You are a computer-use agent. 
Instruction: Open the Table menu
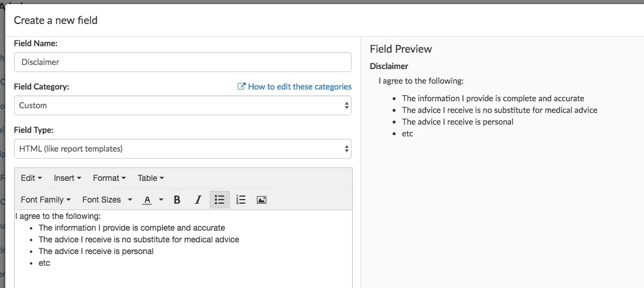click(151, 178)
